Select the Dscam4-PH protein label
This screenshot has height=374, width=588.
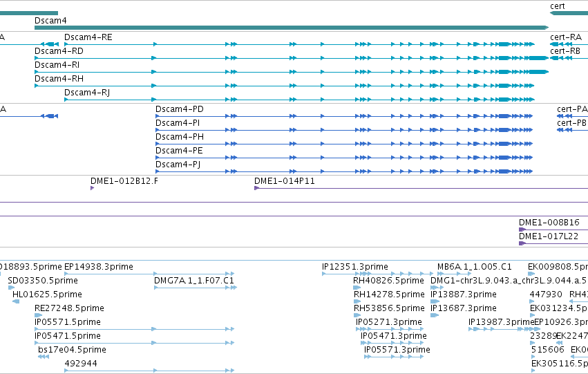pos(180,137)
